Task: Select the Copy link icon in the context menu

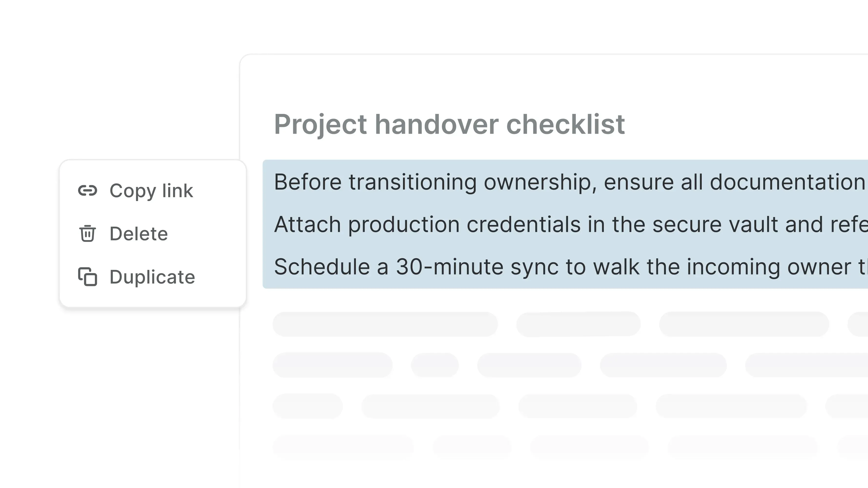Action: (88, 191)
